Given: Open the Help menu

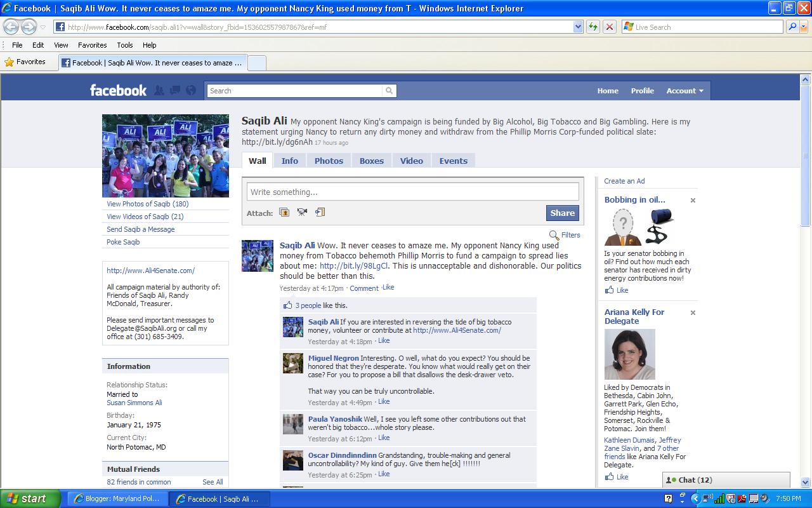Looking at the screenshot, I should pos(149,45).
